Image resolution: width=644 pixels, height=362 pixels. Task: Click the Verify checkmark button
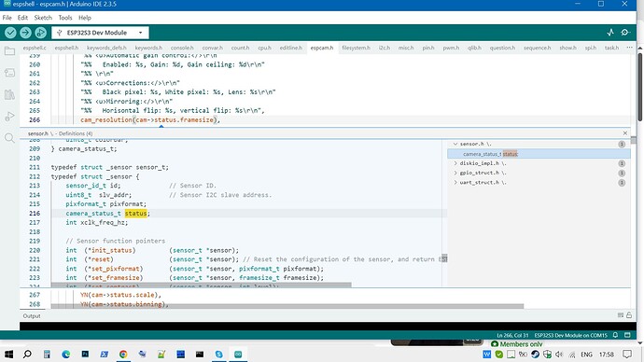(x=10, y=33)
